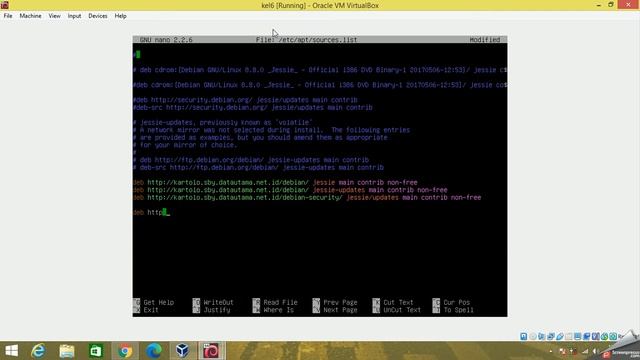Viewport: 640px width, 360px height.
Task: Open the Devices menu
Action: point(98,16)
